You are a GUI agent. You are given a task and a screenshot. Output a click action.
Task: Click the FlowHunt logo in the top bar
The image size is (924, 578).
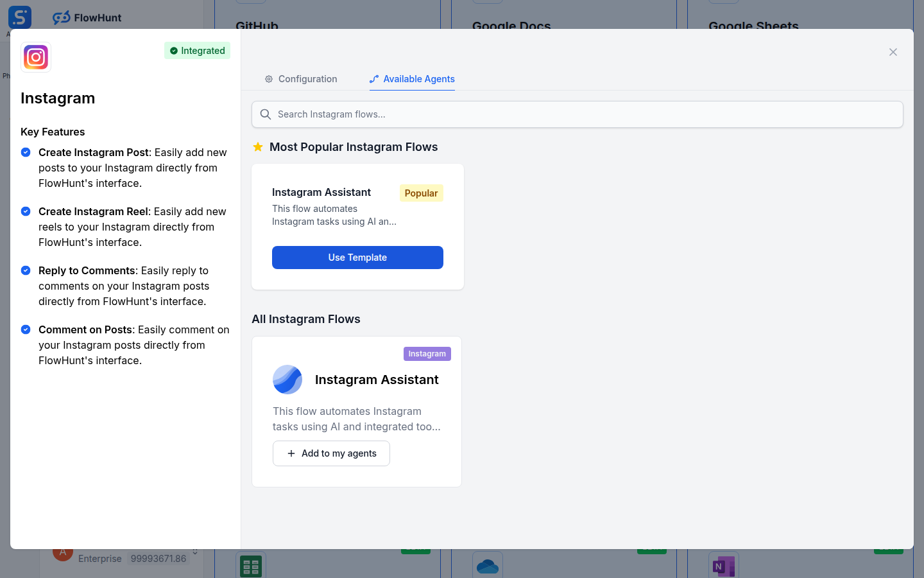86,17
